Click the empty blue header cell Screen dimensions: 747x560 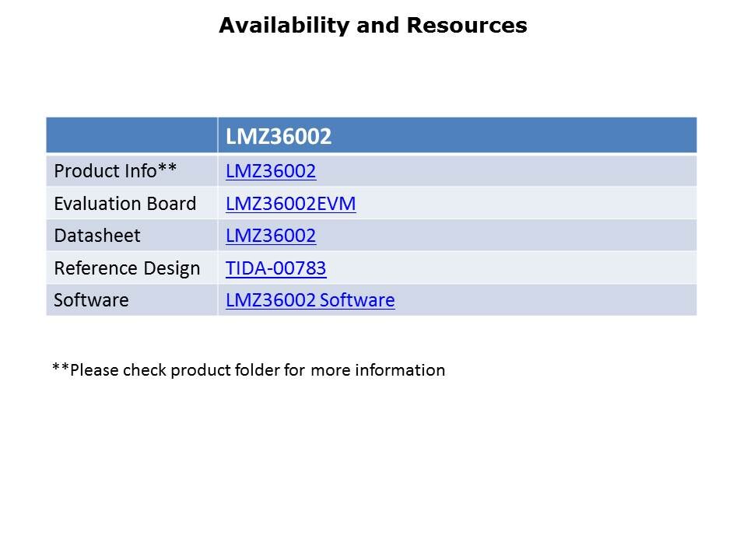(131, 135)
